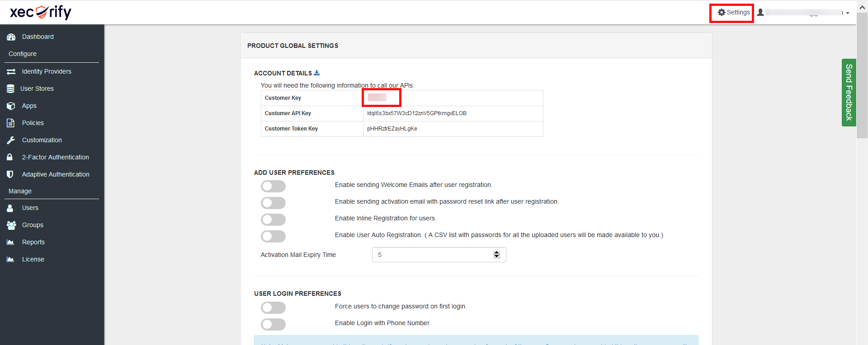
Task: Enable Inline Registration for users toggle
Action: (x=273, y=219)
